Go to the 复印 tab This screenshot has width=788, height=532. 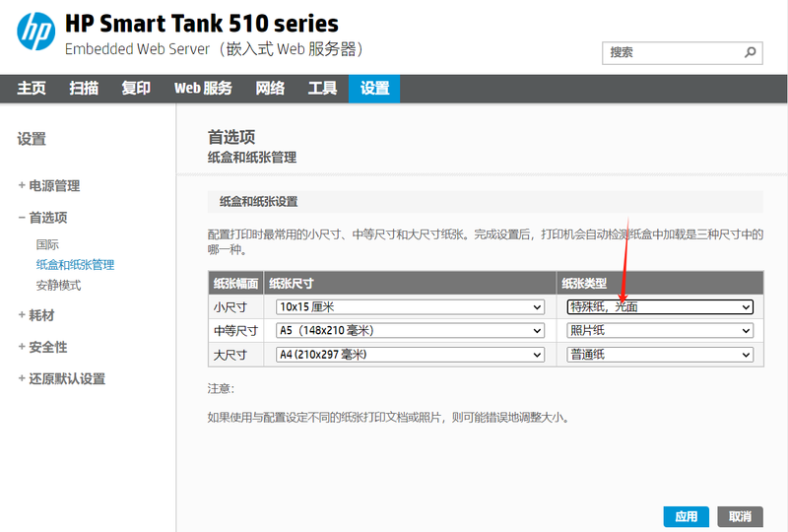136,89
